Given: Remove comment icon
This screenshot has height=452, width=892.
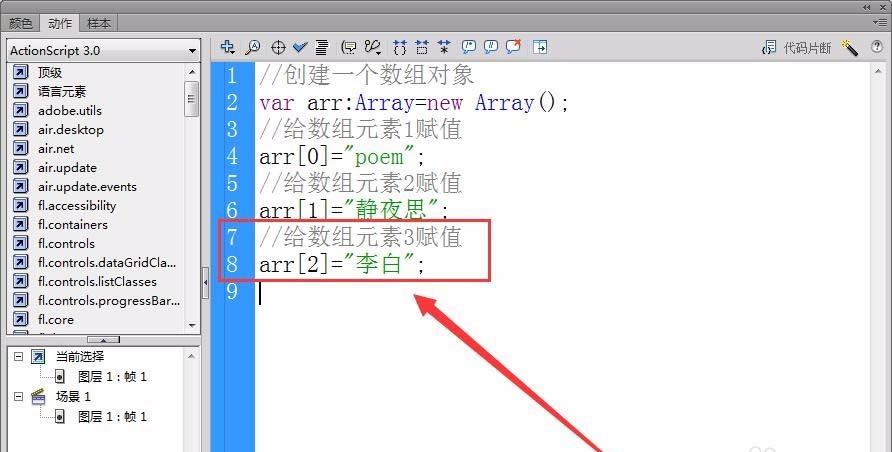Looking at the screenshot, I should point(514,47).
